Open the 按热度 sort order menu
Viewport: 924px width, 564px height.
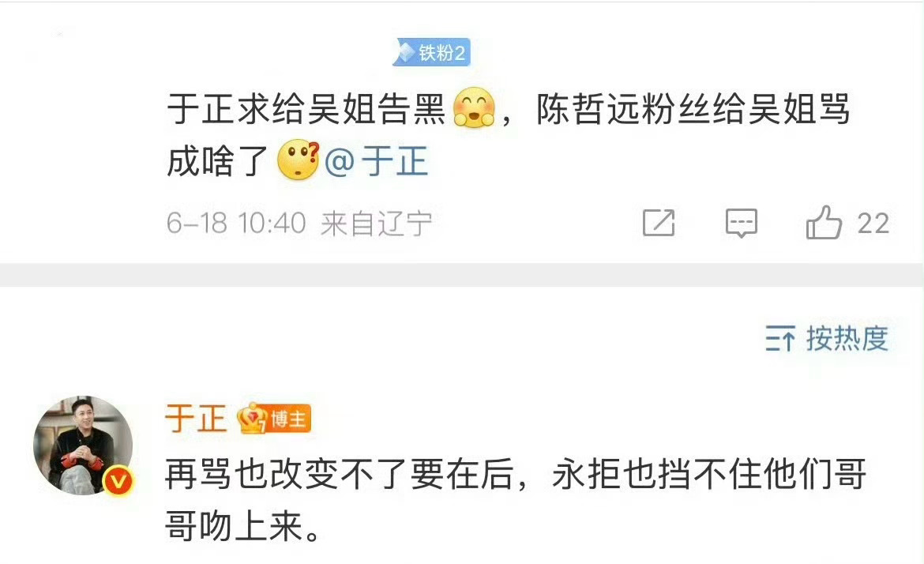(x=827, y=339)
